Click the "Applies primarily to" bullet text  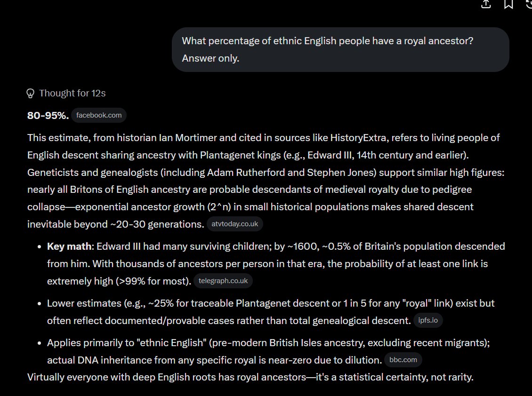coord(268,351)
